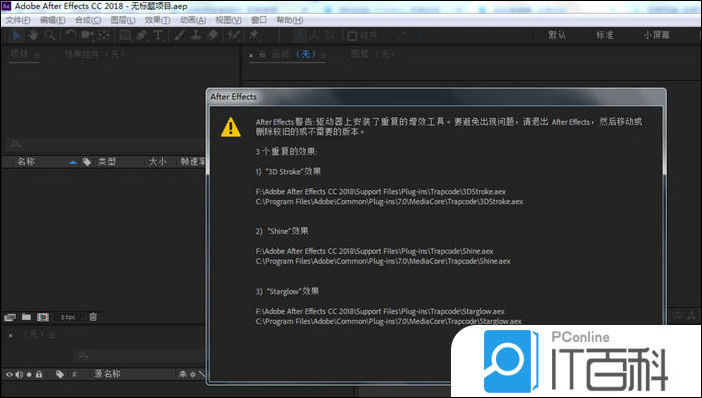Open the 窗口 menu
Image resolution: width=702 pixels, height=398 pixels.
point(259,20)
